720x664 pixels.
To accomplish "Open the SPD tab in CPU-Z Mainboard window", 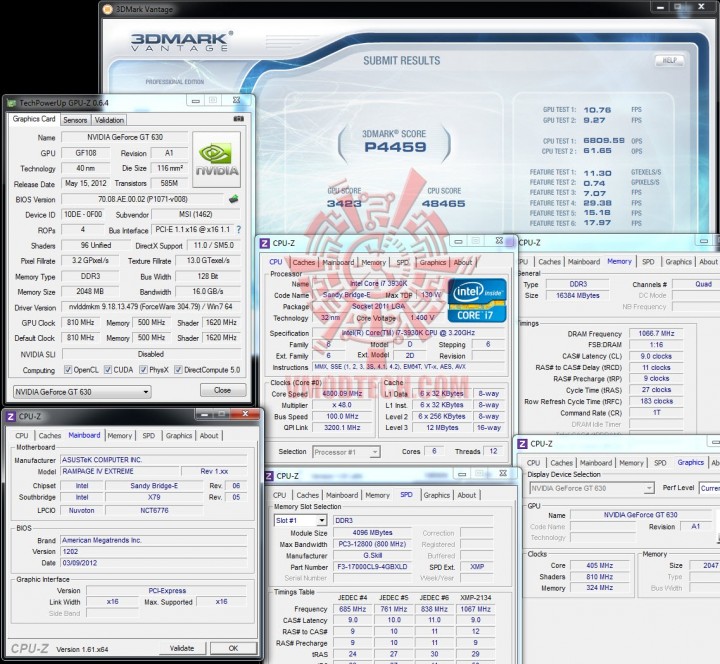I will point(148,435).
